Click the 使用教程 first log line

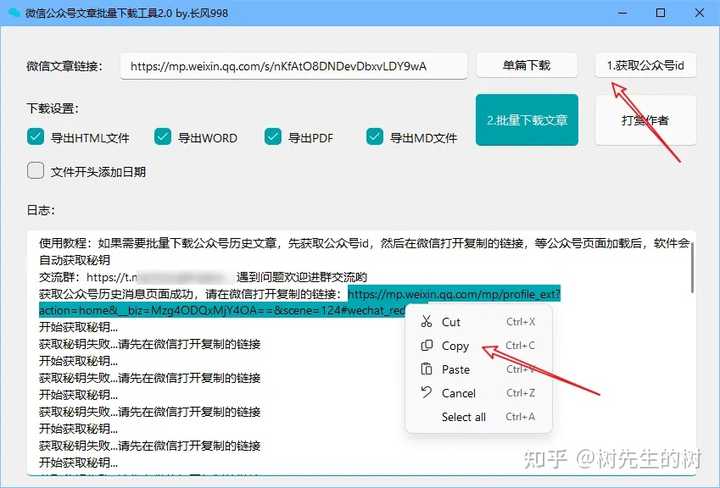click(365, 243)
